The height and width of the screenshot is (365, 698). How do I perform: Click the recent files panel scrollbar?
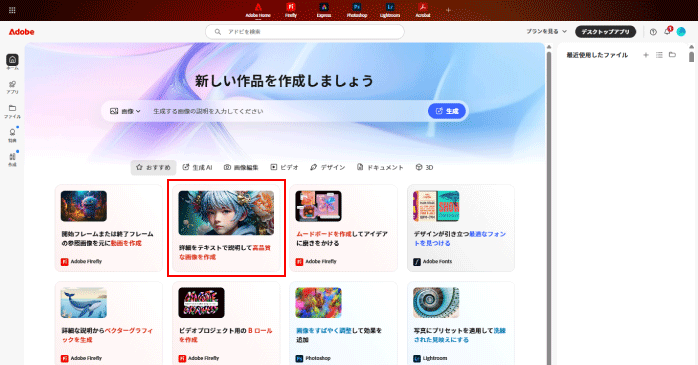[691, 57]
